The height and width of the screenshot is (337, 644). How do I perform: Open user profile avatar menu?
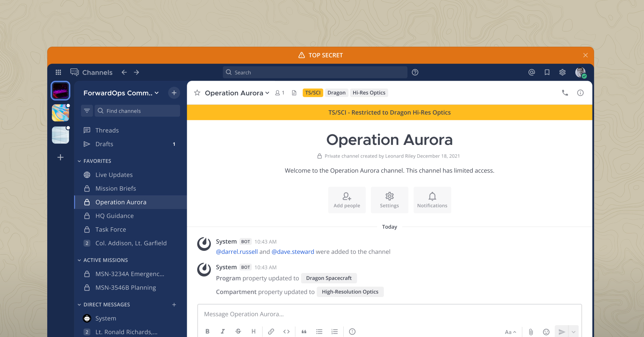tap(580, 72)
